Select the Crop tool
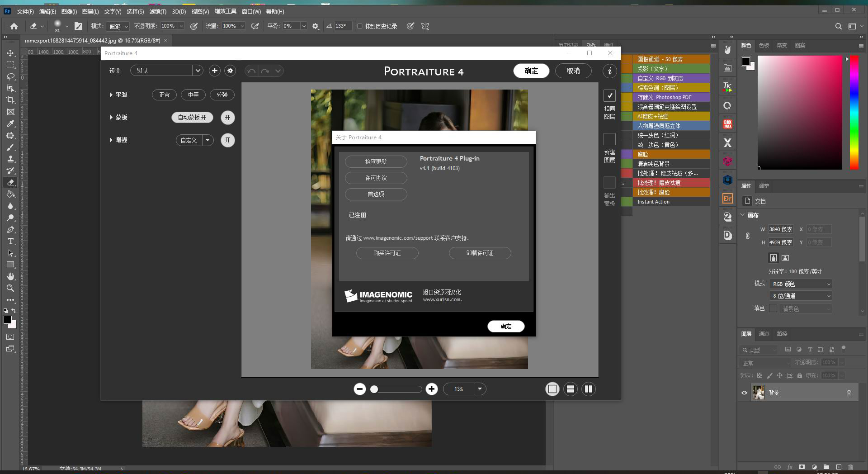868x474 pixels. pos(10,100)
